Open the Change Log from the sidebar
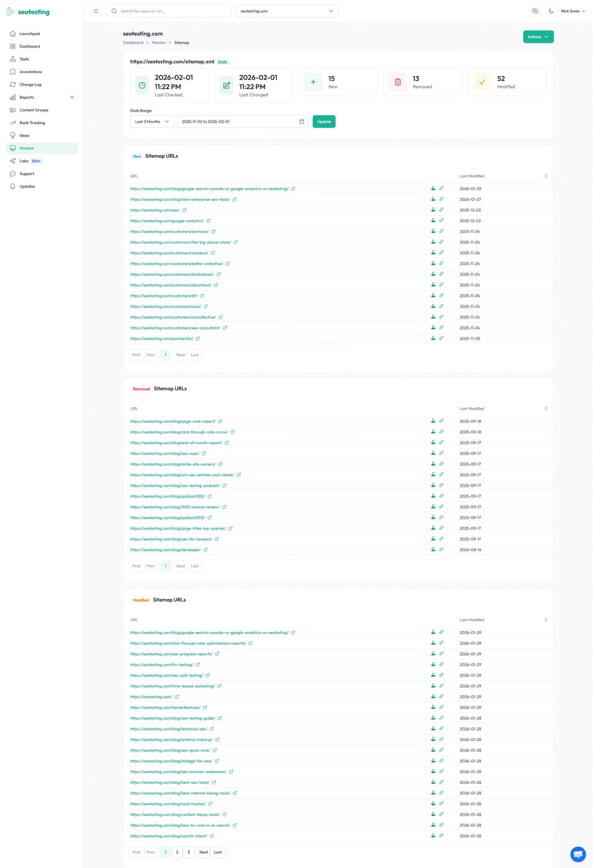593x868 pixels. [30, 84]
